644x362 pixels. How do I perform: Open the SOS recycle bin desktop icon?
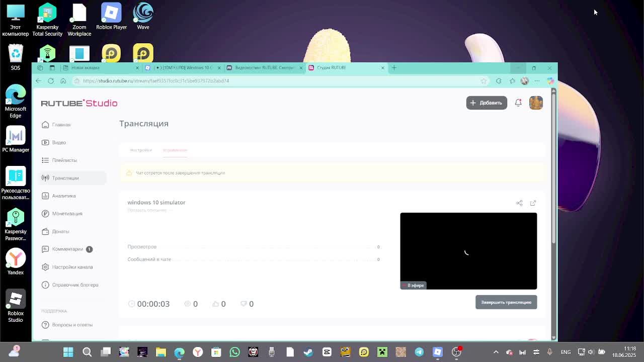[16, 58]
